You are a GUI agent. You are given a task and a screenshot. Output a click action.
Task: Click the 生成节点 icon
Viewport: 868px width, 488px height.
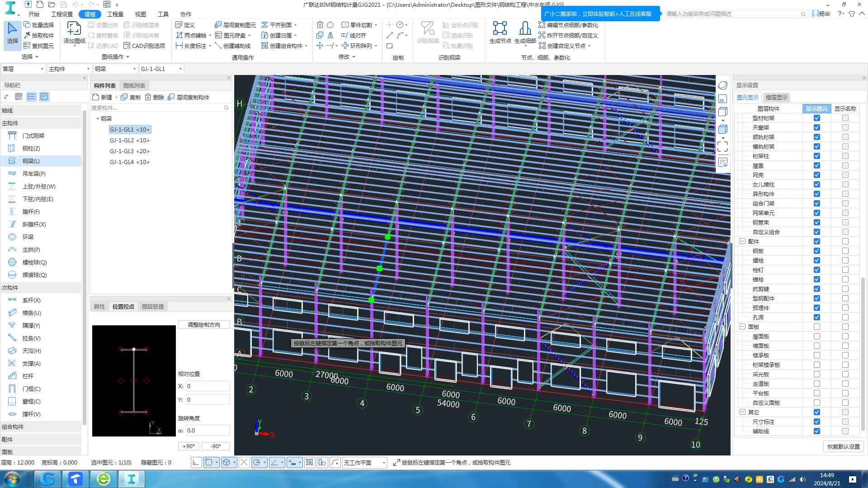click(500, 33)
